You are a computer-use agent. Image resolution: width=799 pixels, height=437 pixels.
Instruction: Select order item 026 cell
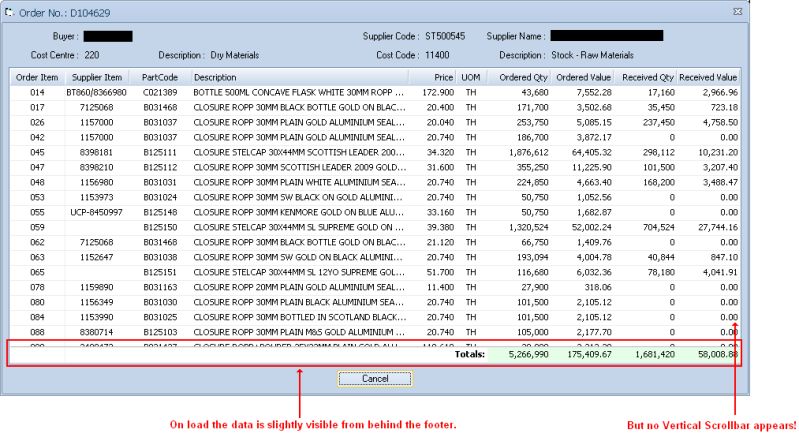click(37, 122)
